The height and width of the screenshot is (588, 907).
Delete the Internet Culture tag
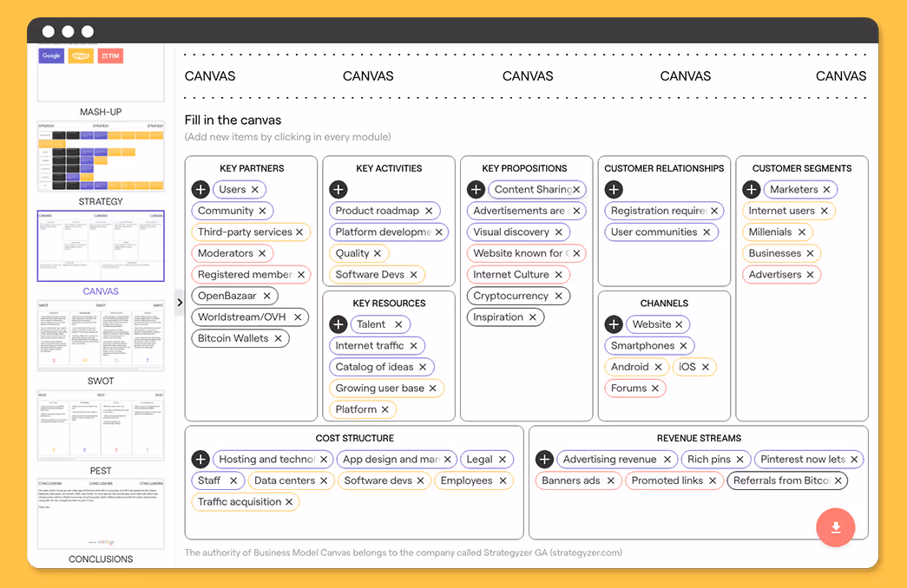pyautogui.click(x=559, y=275)
